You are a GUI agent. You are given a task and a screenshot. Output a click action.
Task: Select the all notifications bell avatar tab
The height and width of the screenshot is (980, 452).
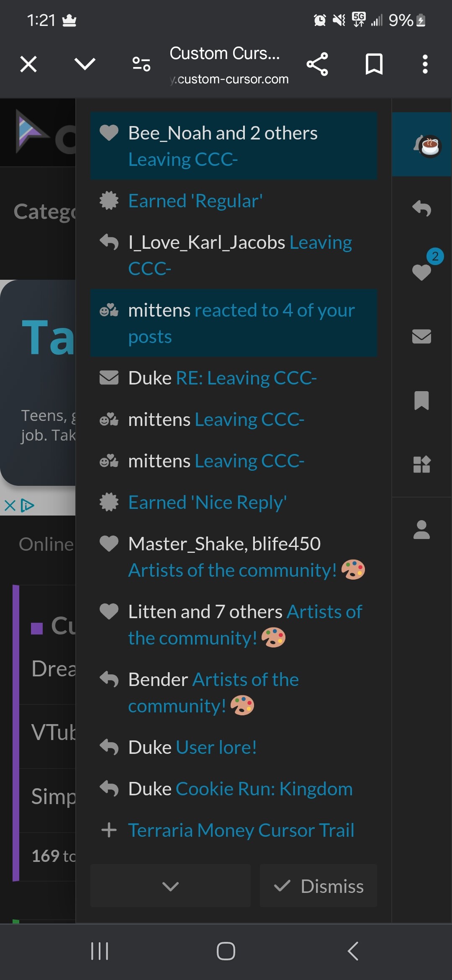421,144
